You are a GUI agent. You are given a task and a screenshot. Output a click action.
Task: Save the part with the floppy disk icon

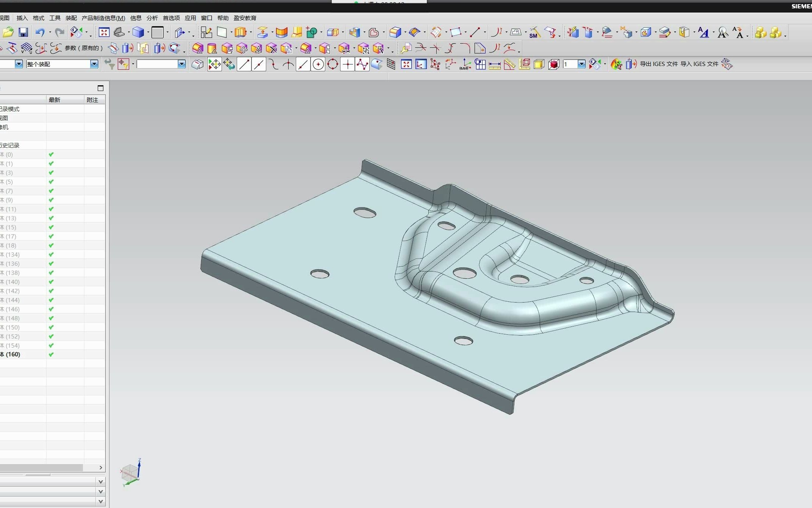pos(23,33)
